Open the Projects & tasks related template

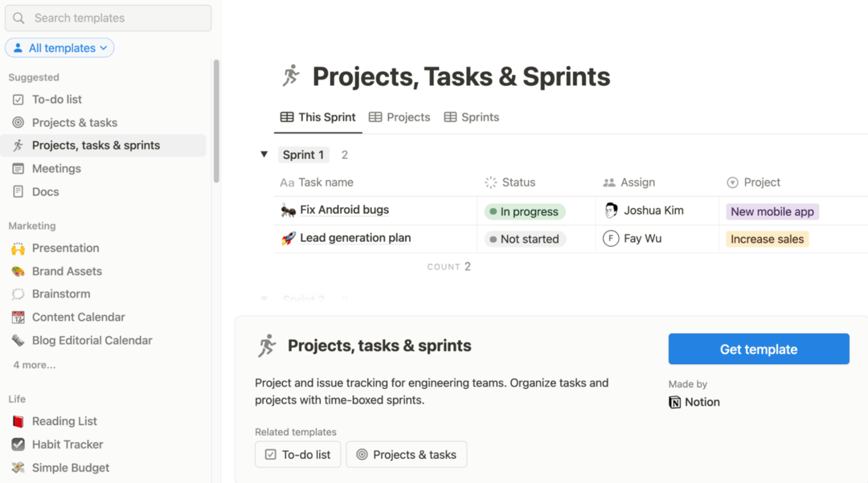(406, 455)
